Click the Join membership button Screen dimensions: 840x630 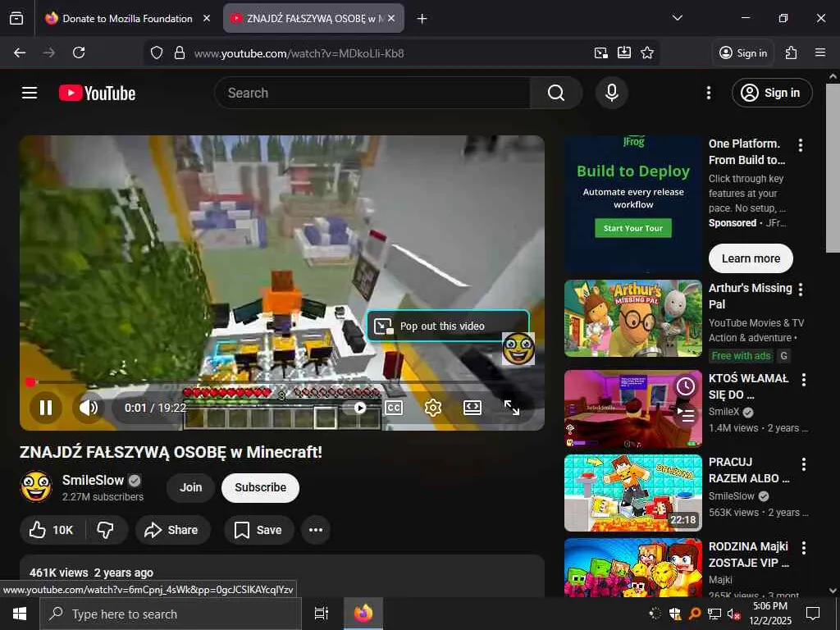(190, 487)
